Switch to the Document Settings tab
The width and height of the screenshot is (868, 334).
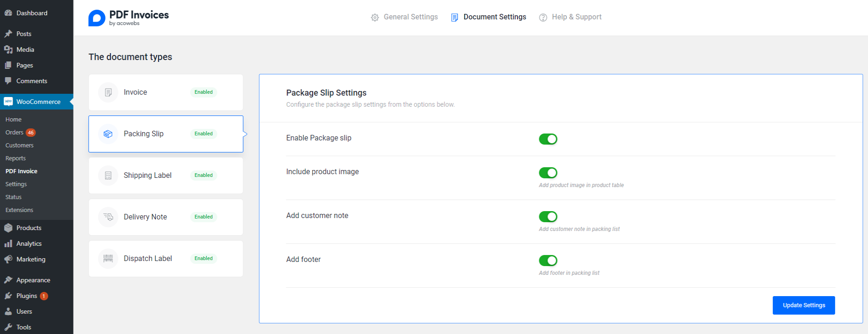pos(489,17)
